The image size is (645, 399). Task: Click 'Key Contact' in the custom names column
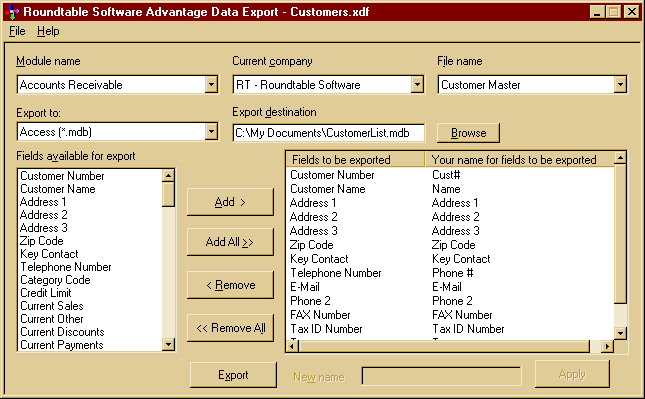click(x=461, y=259)
